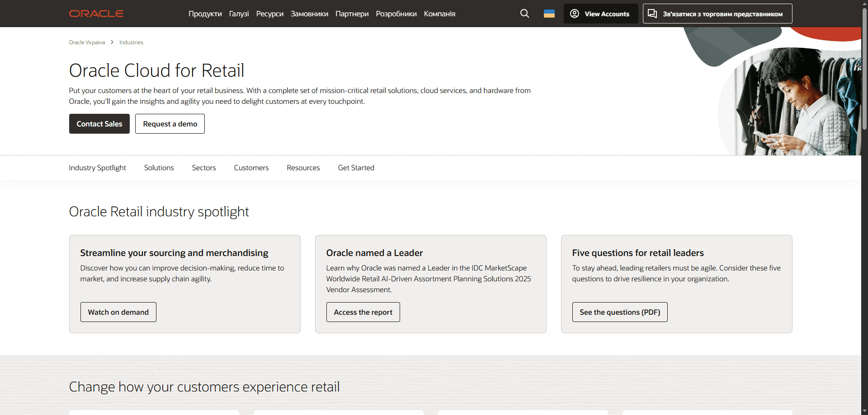Click the scrollbar down arrow
Image resolution: width=868 pixels, height=415 pixels.
pos(864,411)
